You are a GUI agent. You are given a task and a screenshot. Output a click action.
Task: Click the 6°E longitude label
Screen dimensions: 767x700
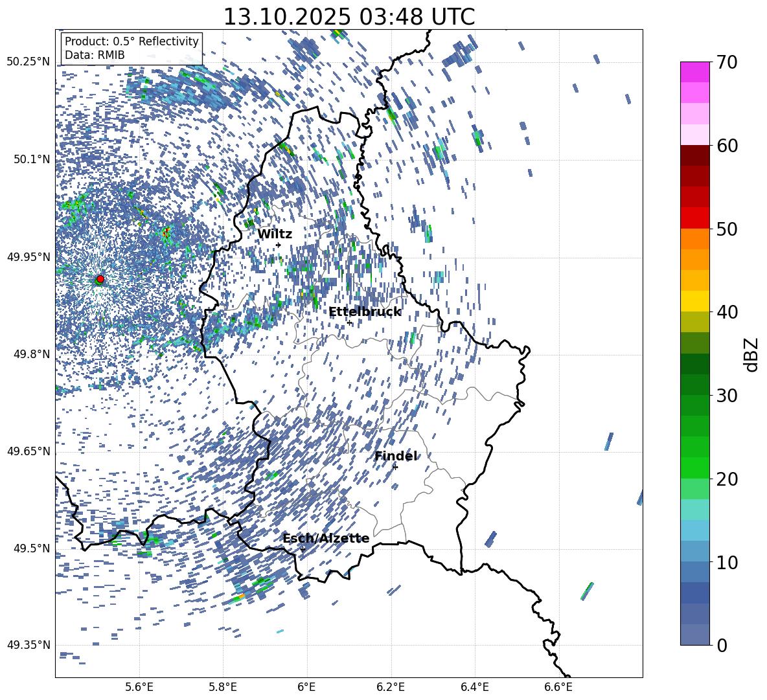tap(306, 687)
